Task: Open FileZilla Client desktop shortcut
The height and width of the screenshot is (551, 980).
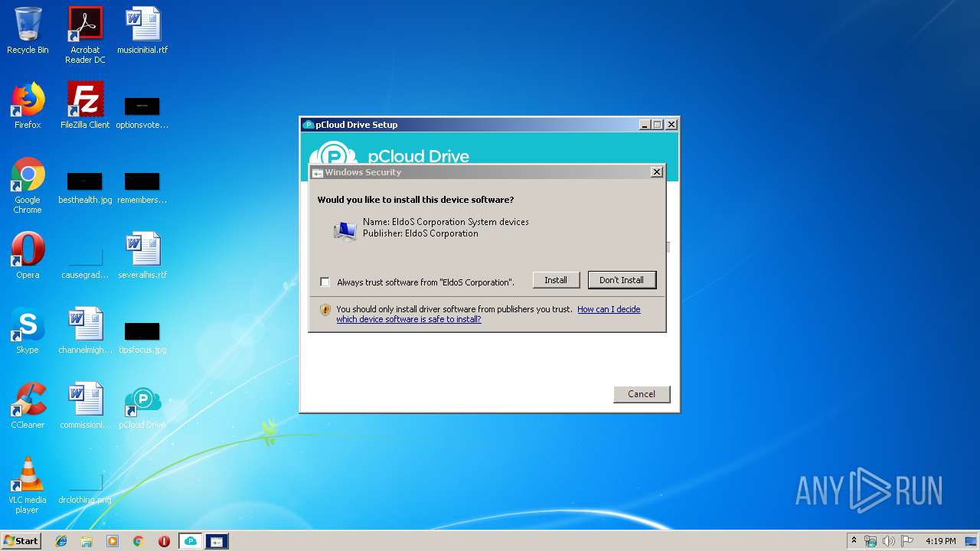Action: pyautogui.click(x=85, y=106)
